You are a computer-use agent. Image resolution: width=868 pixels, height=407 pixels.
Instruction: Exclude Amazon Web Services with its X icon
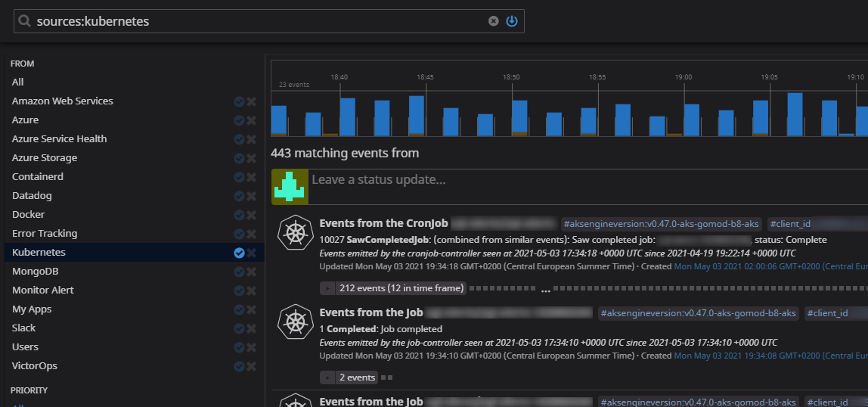point(251,101)
